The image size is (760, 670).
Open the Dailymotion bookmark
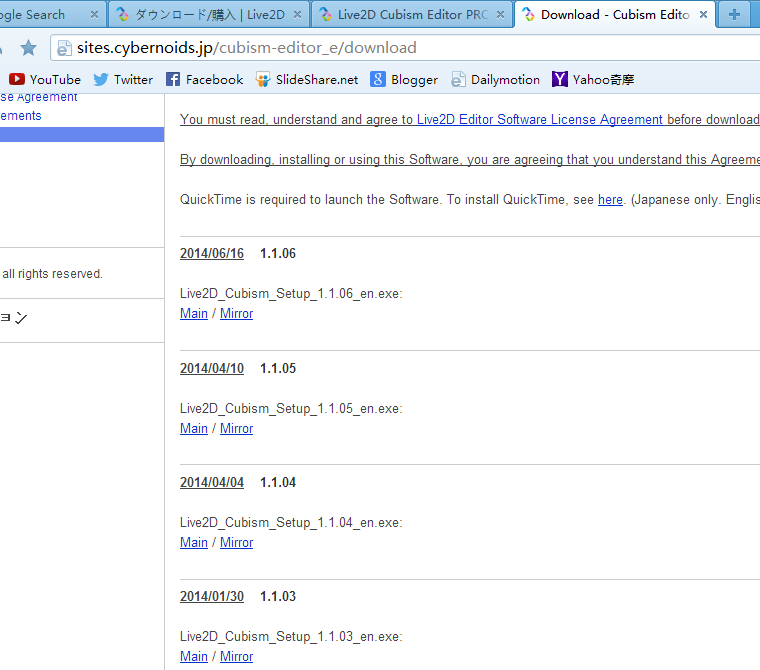click(495, 80)
